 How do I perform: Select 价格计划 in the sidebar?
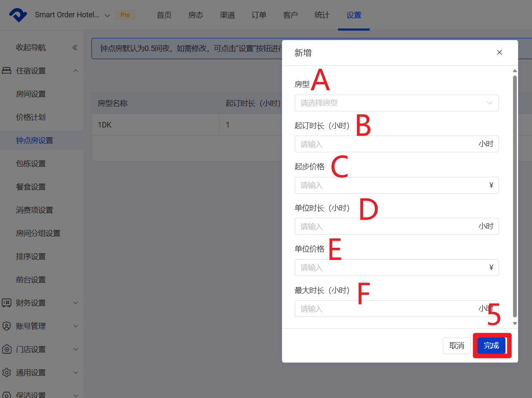(x=31, y=117)
